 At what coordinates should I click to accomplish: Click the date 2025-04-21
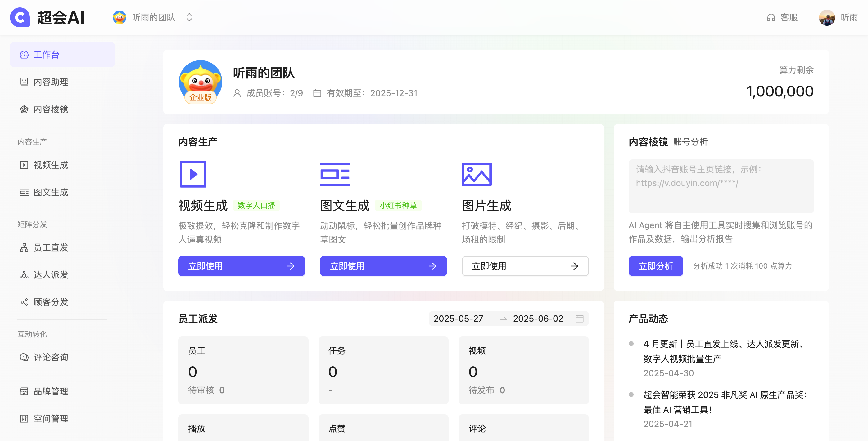click(x=668, y=424)
